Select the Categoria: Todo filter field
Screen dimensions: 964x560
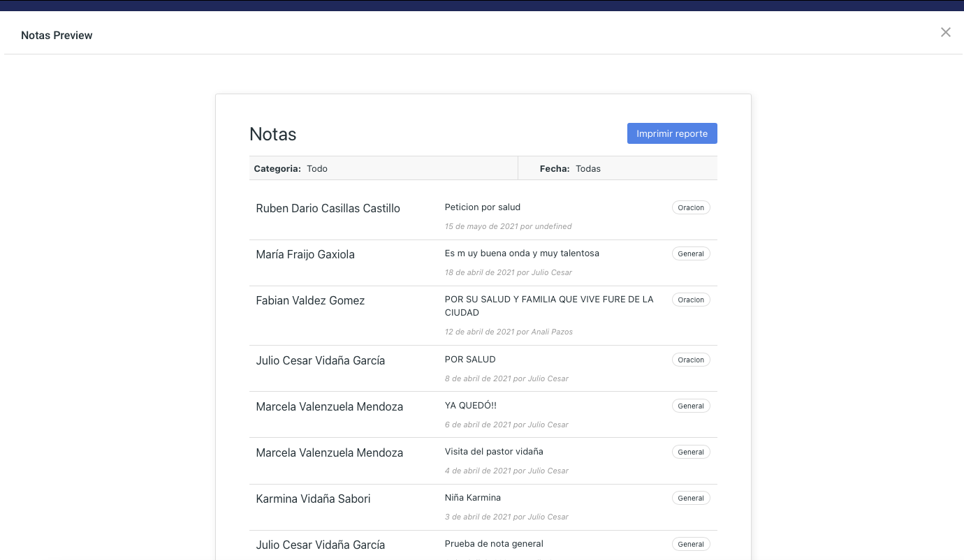384,168
